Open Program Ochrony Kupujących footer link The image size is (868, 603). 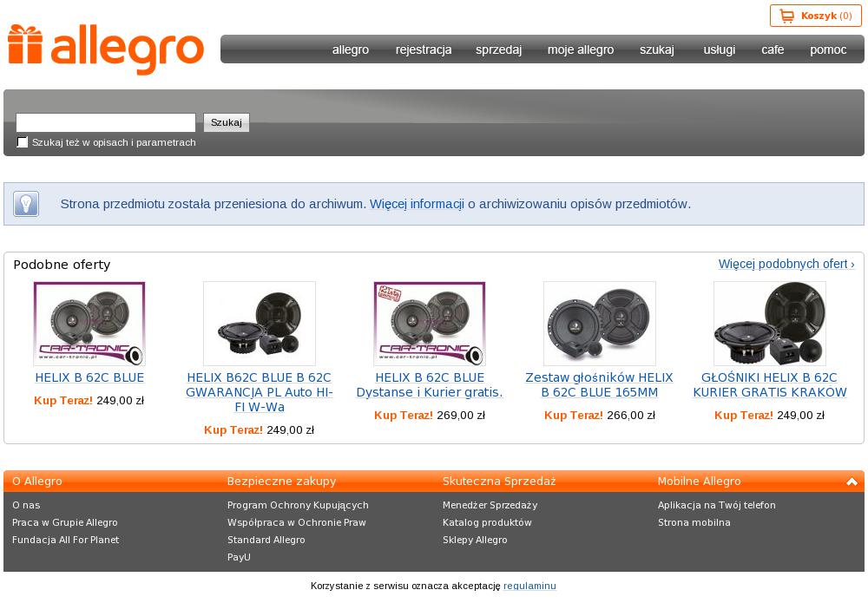click(x=298, y=505)
